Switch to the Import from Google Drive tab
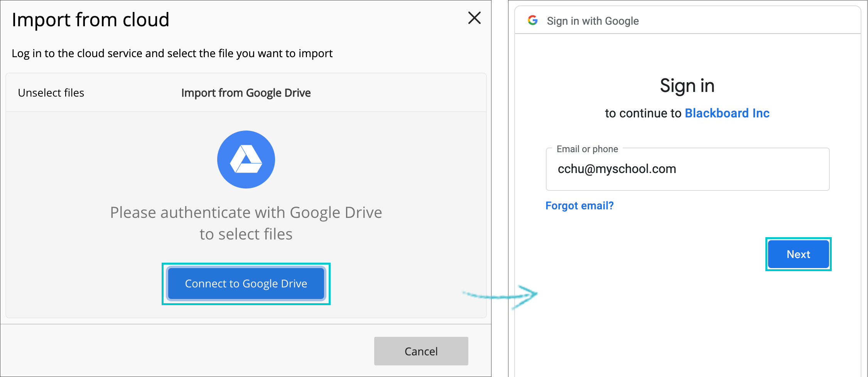The height and width of the screenshot is (377, 868). point(246,92)
